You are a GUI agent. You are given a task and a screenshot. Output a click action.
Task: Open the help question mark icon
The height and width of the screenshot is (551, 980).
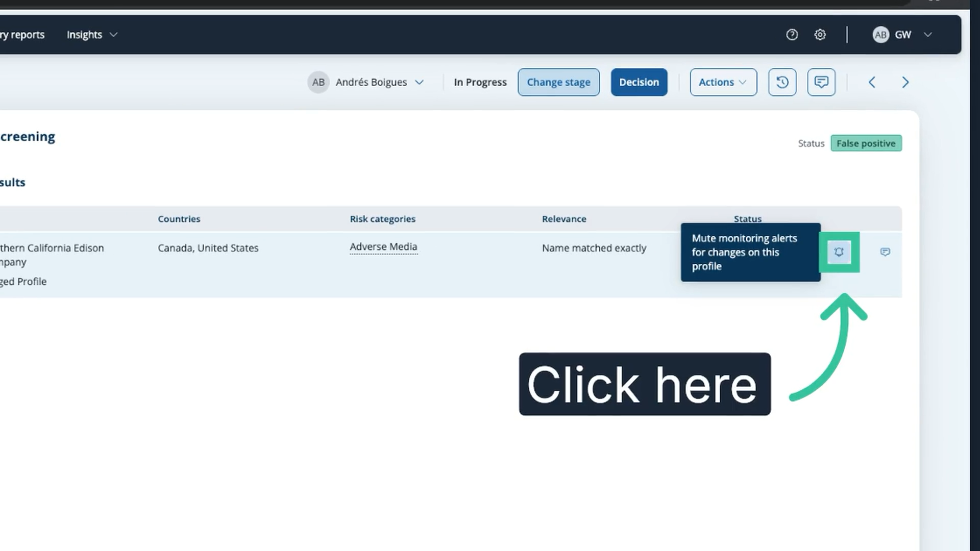click(x=792, y=35)
